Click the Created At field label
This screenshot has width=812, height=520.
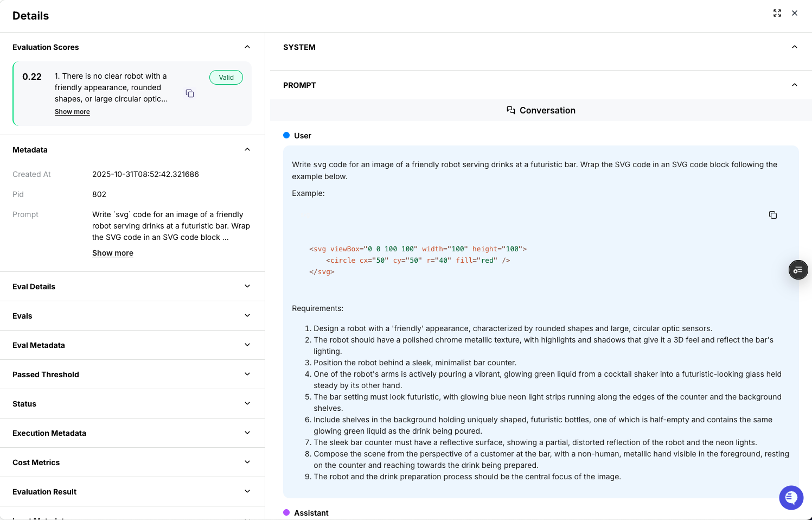click(31, 174)
